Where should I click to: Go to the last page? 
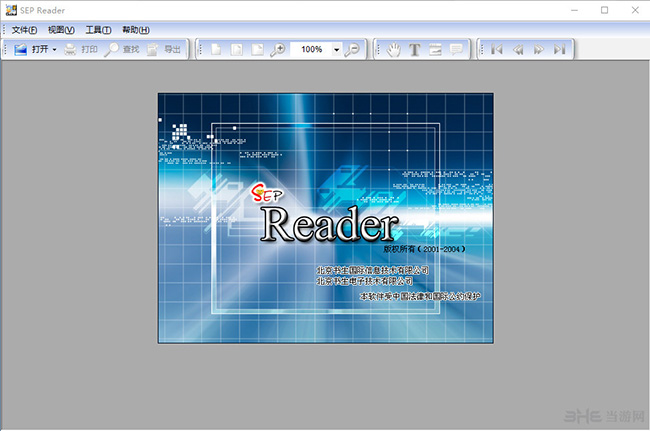[x=559, y=49]
